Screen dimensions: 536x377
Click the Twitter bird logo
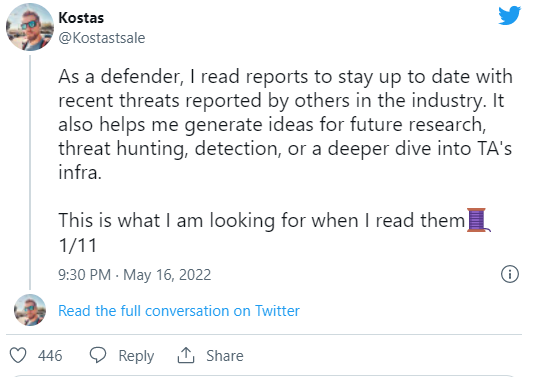(x=509, y=15)
